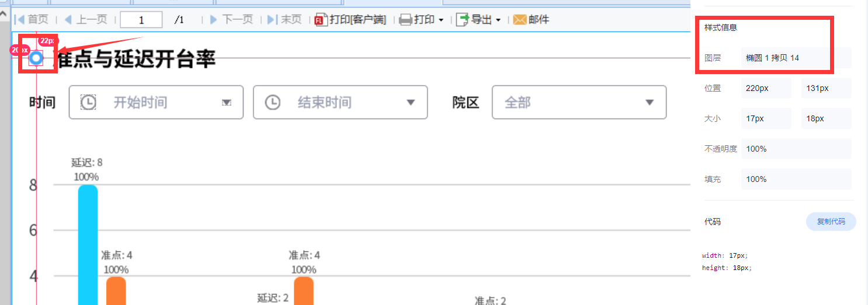Image resolution: width=868 pixels, height=305 pixels.
Task: Click the 延迟: 2 data label
Action: click(273, 298)
